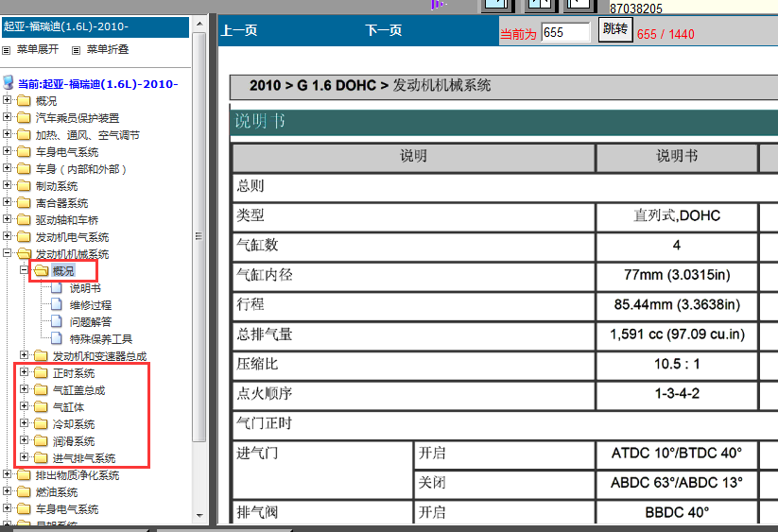The width and height of the screenshot is (778, 532).
Task: Expand the 冷却系统 node
Action: coord(24,423)
